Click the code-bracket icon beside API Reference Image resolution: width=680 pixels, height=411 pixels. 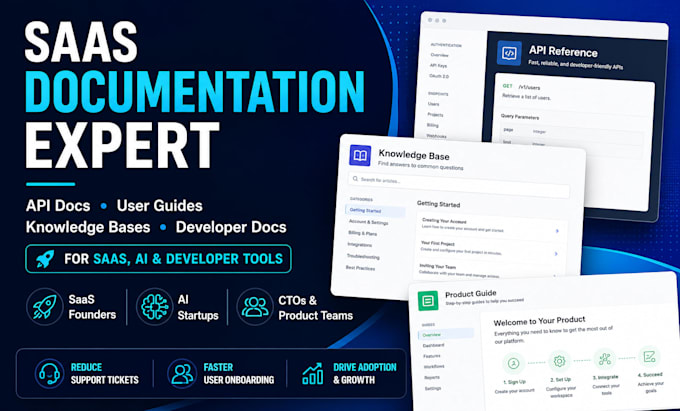pos(509,53)
